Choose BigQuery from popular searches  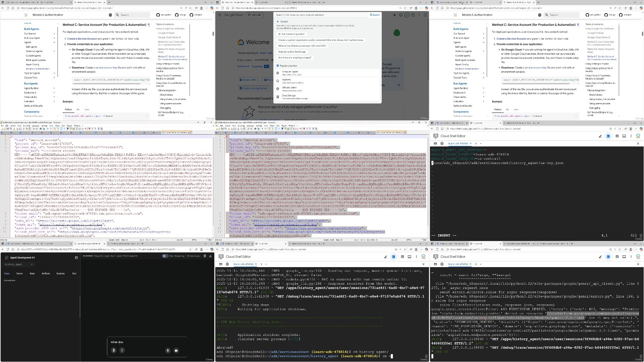coord(327,81)
